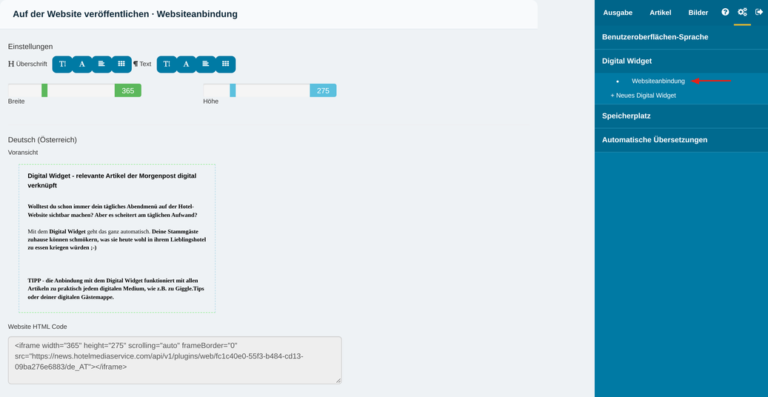Log out via the exit arrow icon
768x397 pixels.
759,12
